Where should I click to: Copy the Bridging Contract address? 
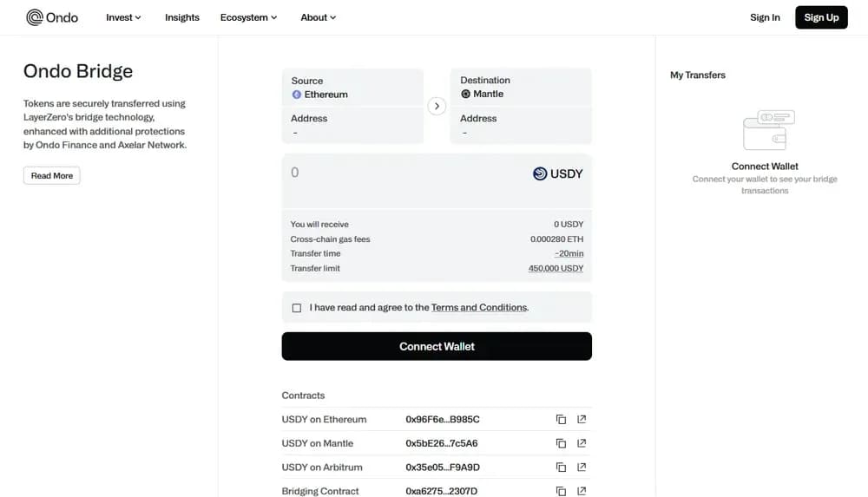point(561,491)
